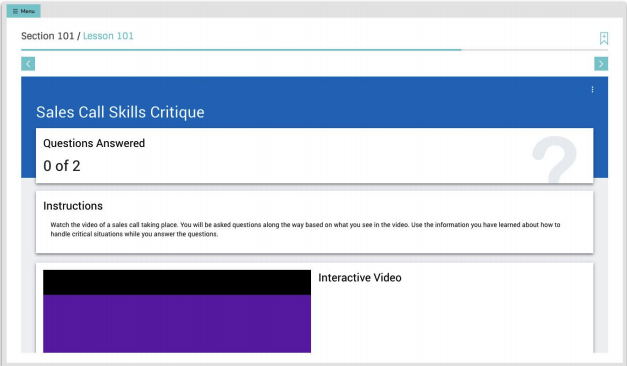Click the lesson progress bar

click(x=314, y=50)
